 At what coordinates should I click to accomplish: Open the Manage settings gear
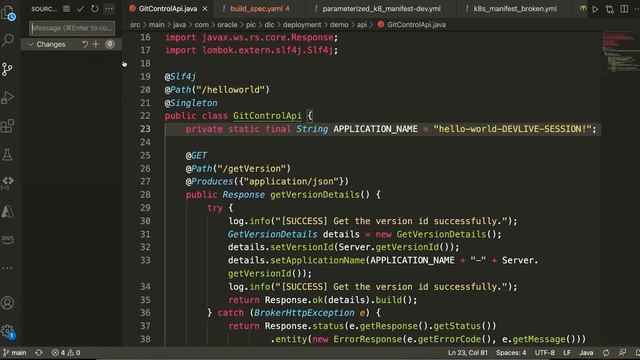point(7,331)
